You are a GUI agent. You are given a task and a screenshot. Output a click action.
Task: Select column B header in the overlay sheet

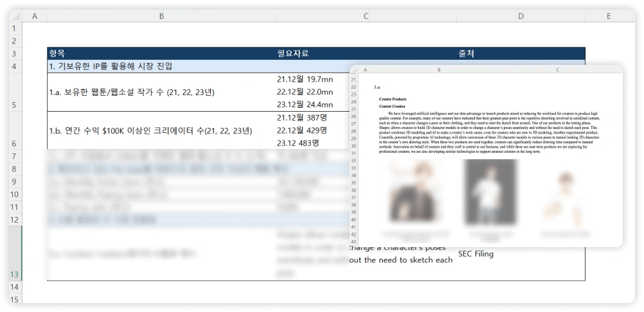tap(439, 69)
